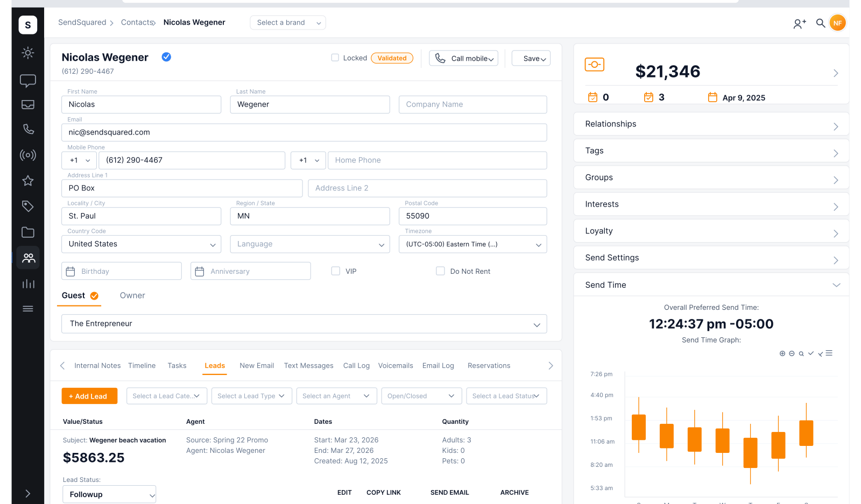Open the Select a brand dropdown
This screenshot has height=504, width=861.
point(288,23)
